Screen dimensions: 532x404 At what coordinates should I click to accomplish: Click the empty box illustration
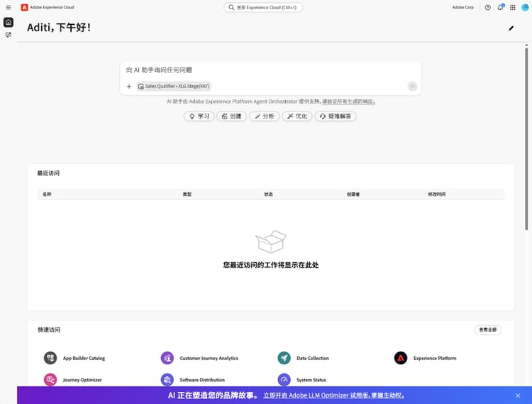[270, 241]
